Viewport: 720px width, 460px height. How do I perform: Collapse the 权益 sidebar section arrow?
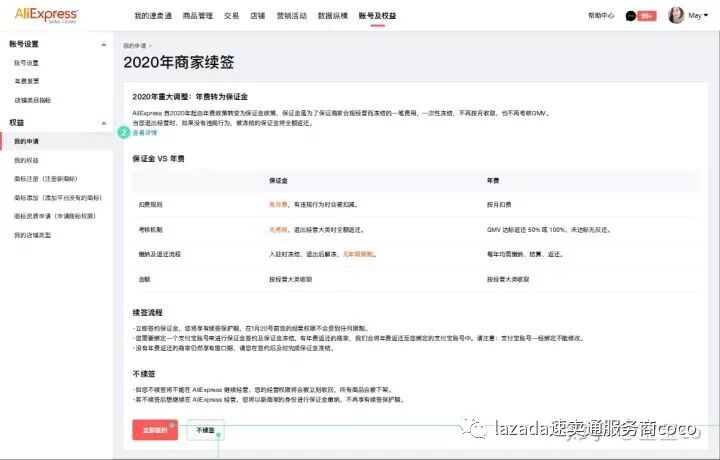point(104,123)
